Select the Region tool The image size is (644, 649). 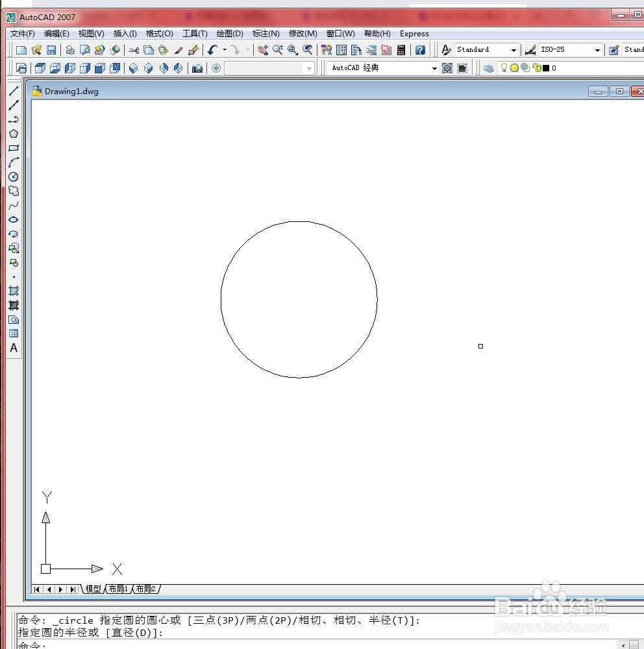click(x=14, y=319)
